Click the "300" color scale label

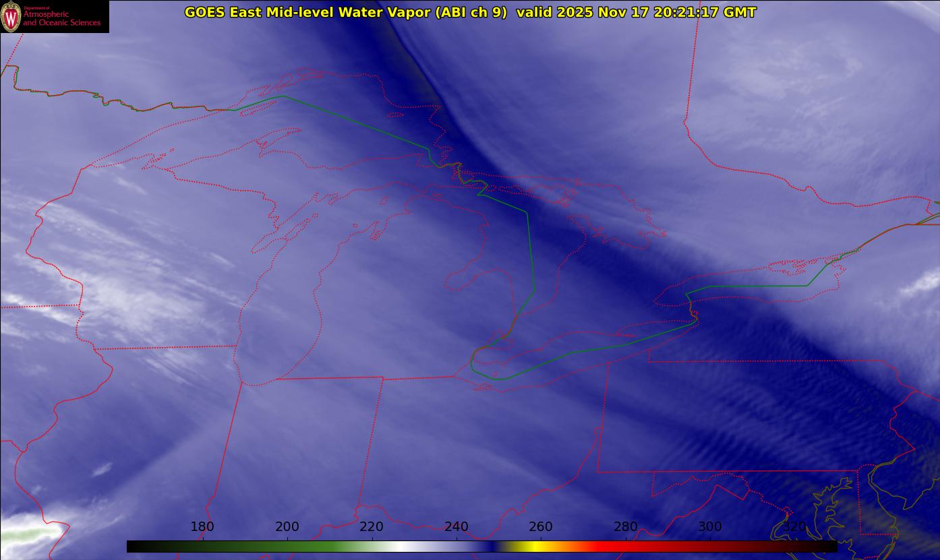(710, 527)
